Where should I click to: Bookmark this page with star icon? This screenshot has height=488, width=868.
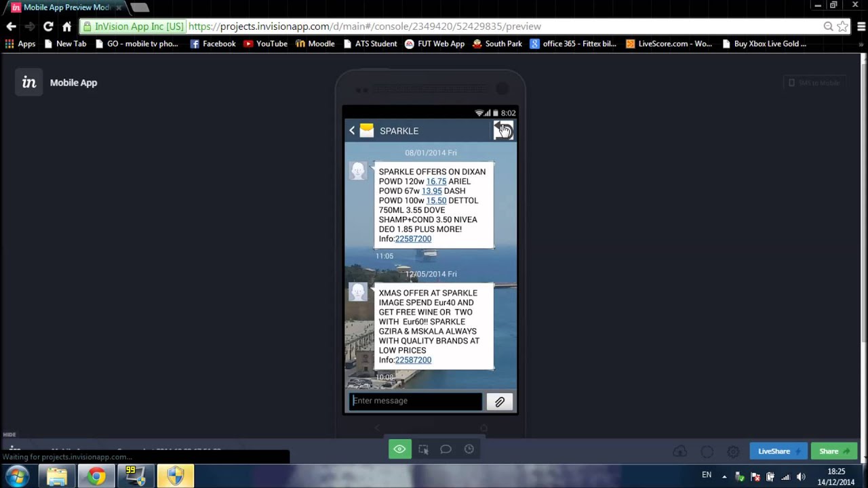click(x=842, y=26)
